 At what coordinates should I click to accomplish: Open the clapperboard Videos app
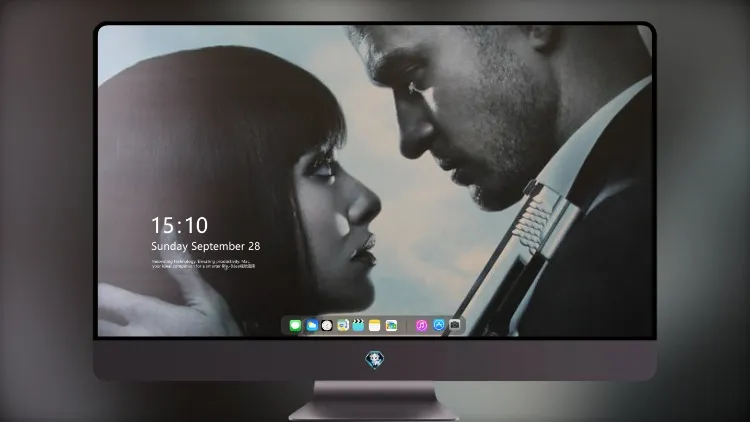coord(358,325)
